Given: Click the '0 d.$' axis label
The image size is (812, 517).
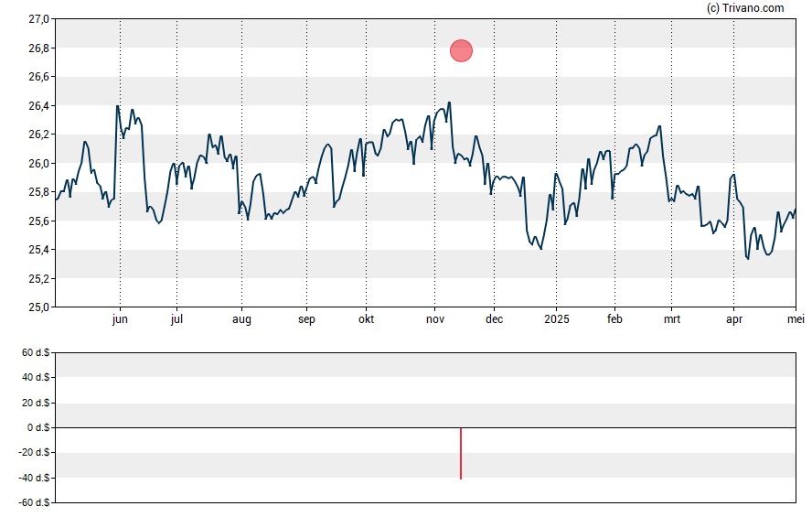Looking at the screenshot, I should [x=38, y=428].
